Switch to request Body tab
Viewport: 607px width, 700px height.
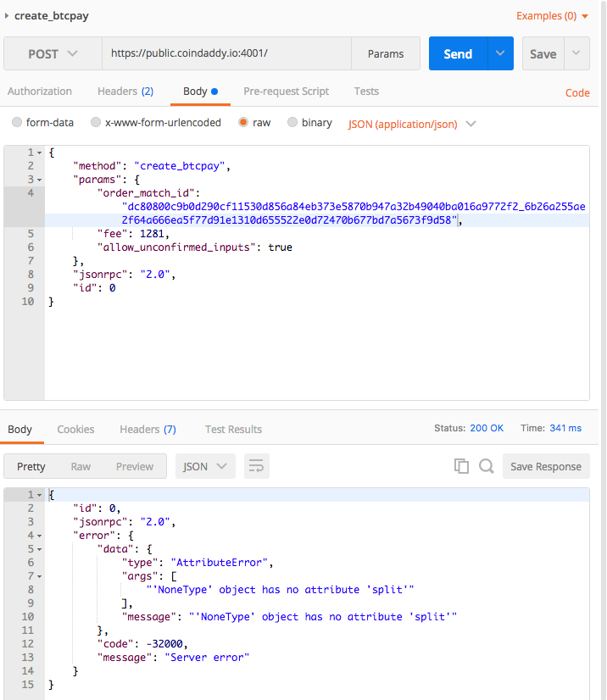point(200,91)
